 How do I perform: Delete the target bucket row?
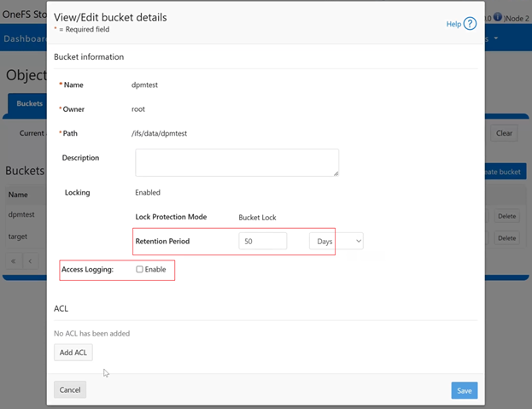507,238
